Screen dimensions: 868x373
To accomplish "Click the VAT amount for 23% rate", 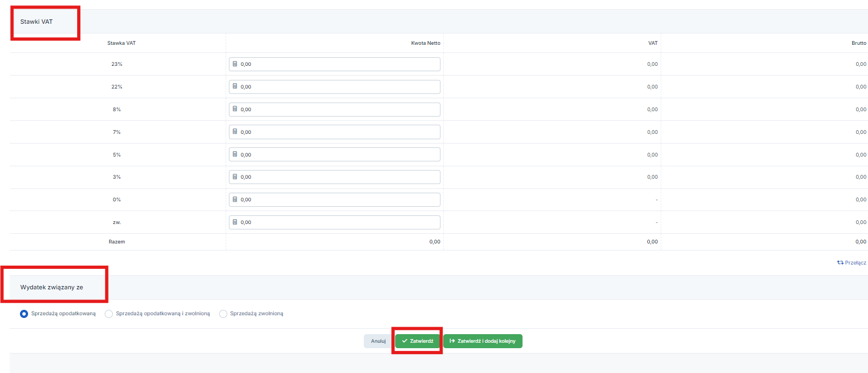I will [x=652, y=64].
